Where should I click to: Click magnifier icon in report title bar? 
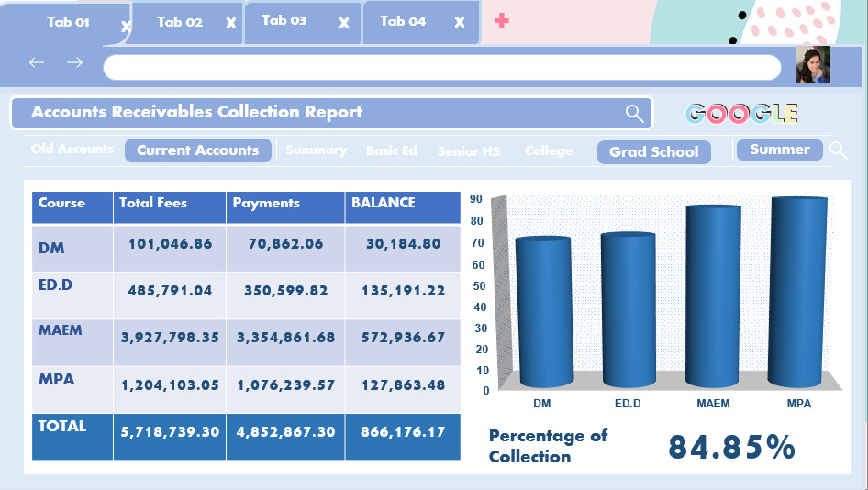(634, 114)
